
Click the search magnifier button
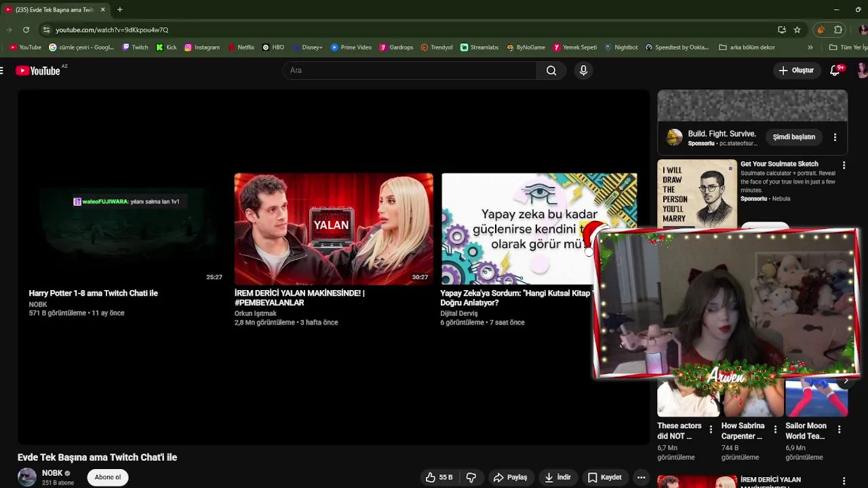click(551, 70)
